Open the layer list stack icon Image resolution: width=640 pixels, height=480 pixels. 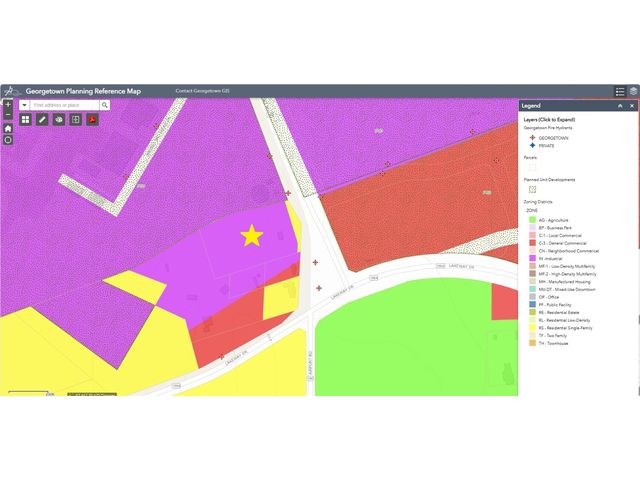click(632, 91)
